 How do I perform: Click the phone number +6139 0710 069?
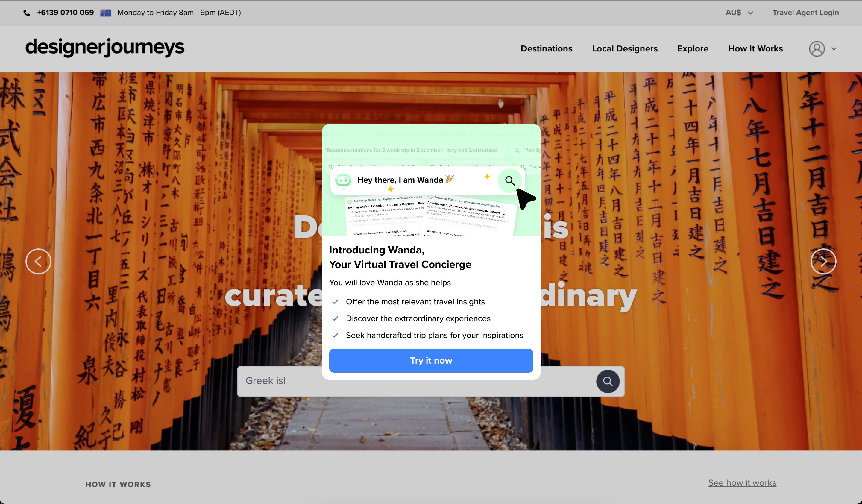pos(65,13)
